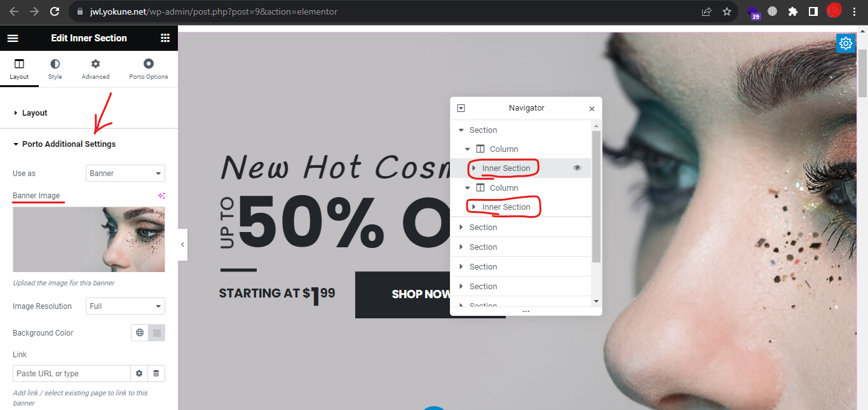Open the Image Resolution dropdown
The width and height of the screenshot is (868, 410).
(125, 306)
